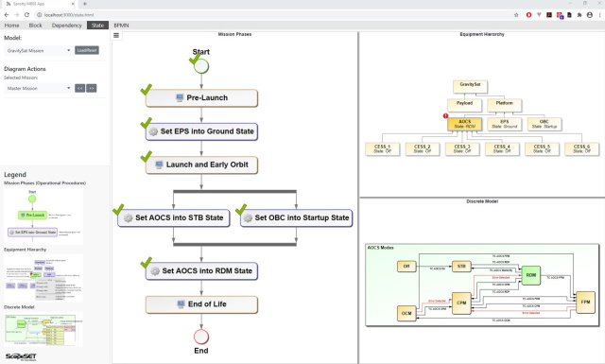This screenshot has height=364, width=605.
Task: Click the browser back arrow
Action: click(7, 15)
